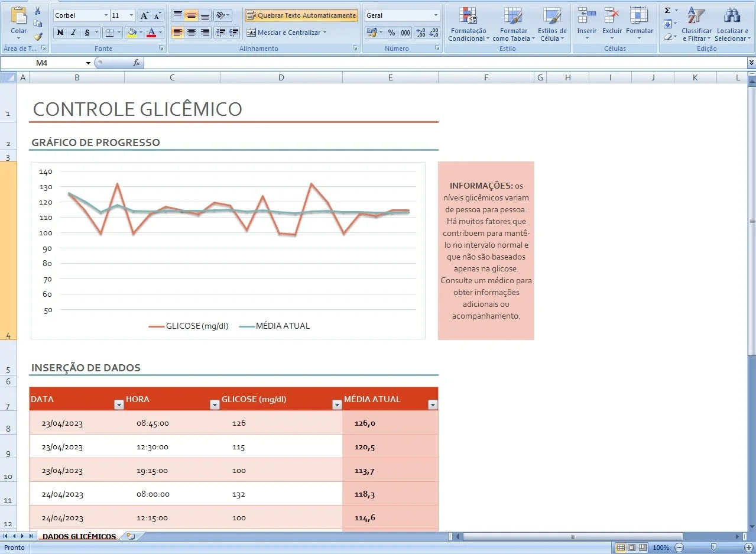Click the insert new worksheet tab
Viewport: 756px width, 554px height.
pos(131,536)
